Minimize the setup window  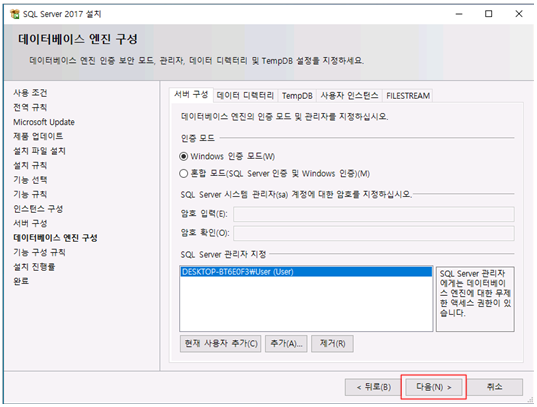point(459,14)
